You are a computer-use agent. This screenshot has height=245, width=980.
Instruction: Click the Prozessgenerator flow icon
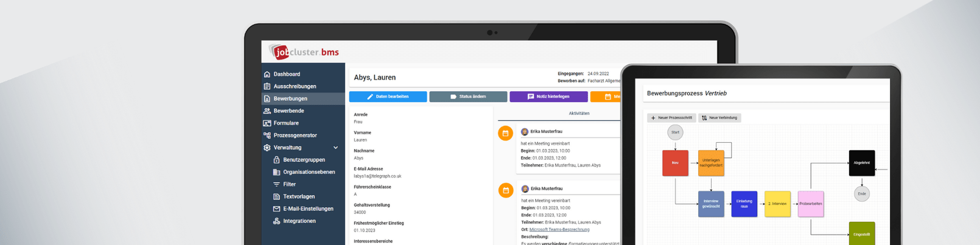click(x=267, y=135)
